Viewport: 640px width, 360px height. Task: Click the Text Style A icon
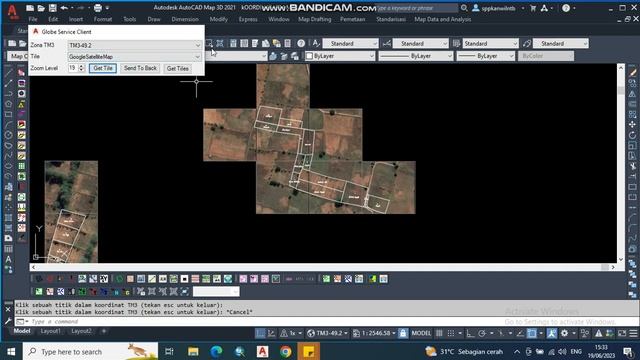coord(316,43)
